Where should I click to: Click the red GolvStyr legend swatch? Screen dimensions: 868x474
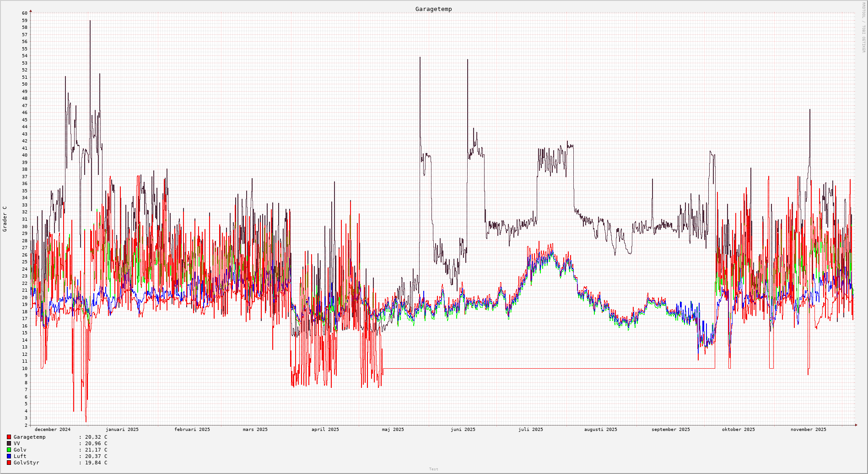[9, 463]
